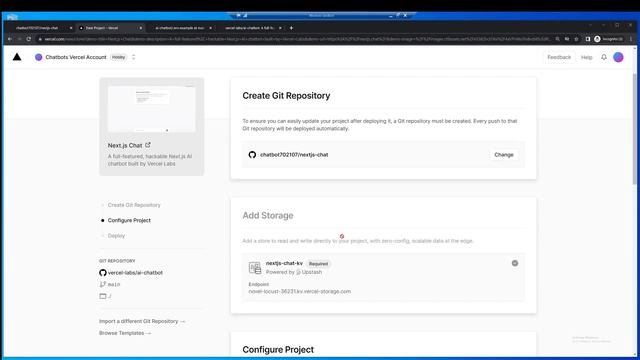Click the root directory folder icon
640x360 pixels.
(102, 296)
